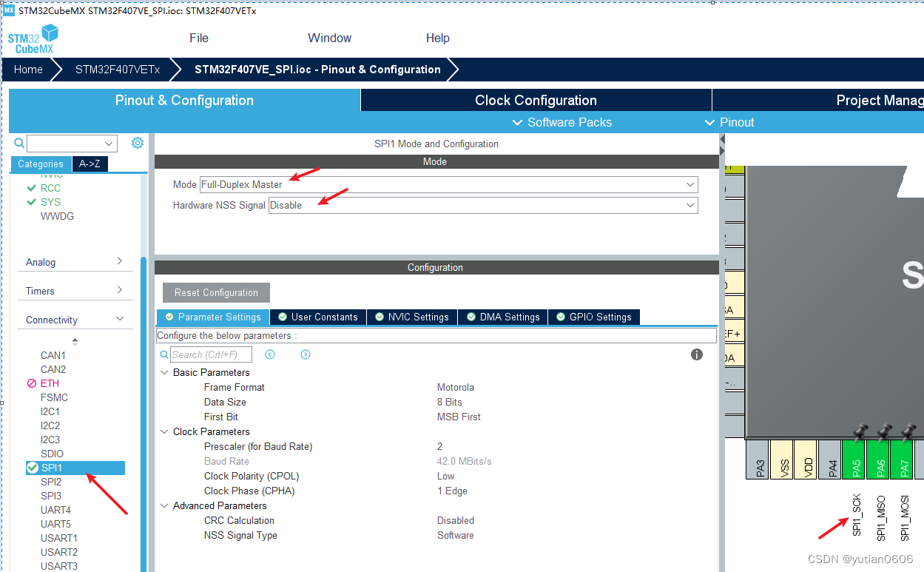
Task: Click the green check icon next to SPI1
Action: pos(33,468)
